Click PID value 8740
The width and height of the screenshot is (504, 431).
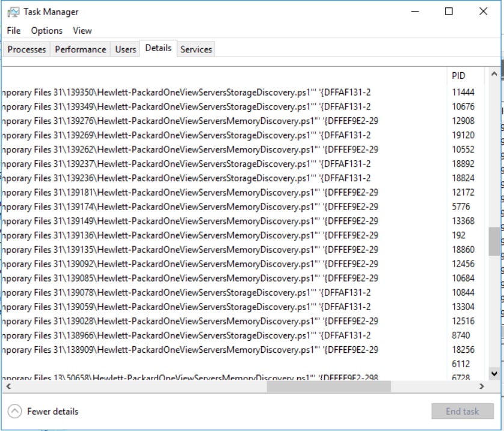[461, 335]
